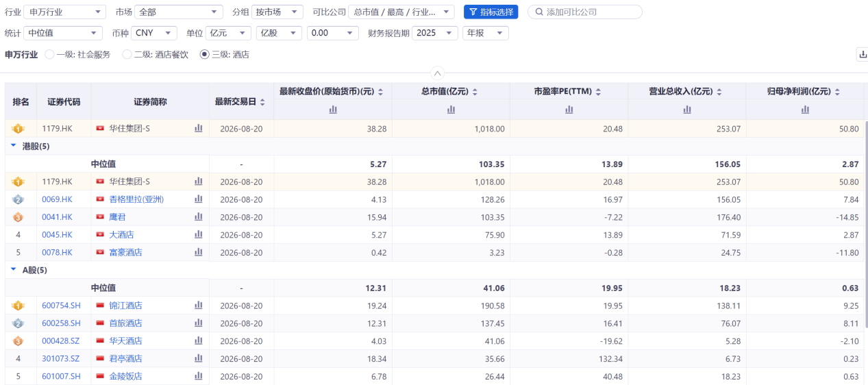
Task: Open the 亿股 unit dropdown
Action: (279, 33)
